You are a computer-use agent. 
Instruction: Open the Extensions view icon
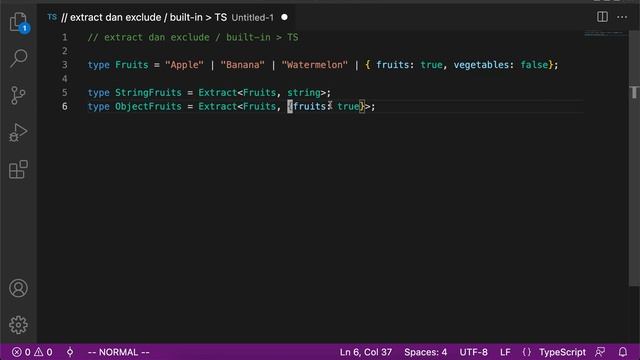tap(18, 169)
